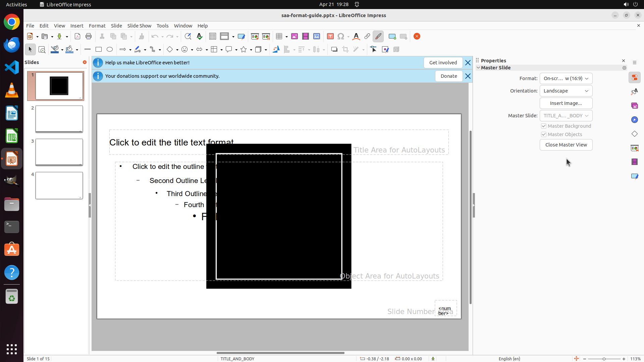The height and width of the screenshot is (362, 644).
Task: Click the Insert Special Character icon
Action: click(341, 36)
